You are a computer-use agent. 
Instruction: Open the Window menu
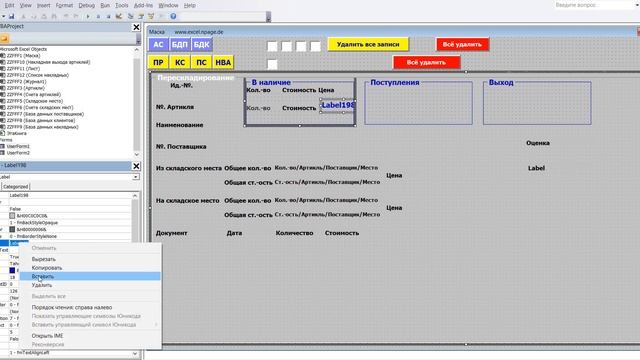168,5
